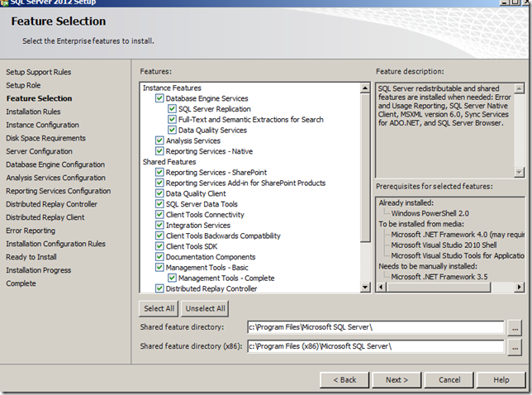
Task: Uncheck Analysis Services checkbox
Action: [x=159, y=141]
